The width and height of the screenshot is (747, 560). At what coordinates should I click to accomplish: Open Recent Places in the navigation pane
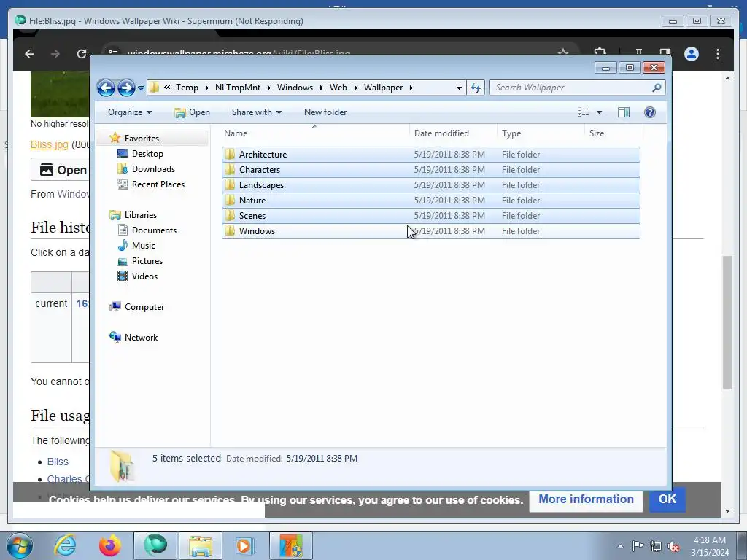[x=158, y=184]
